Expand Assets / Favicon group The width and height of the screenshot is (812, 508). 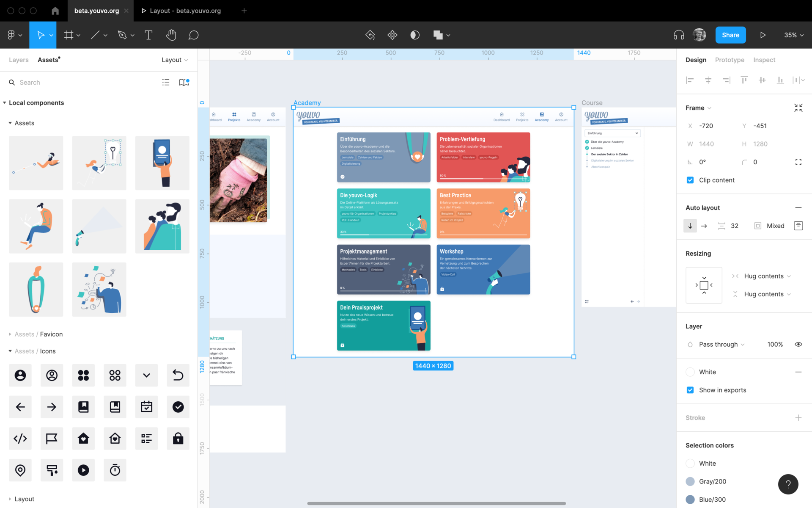pyautogui.click(x=10, y=334)
